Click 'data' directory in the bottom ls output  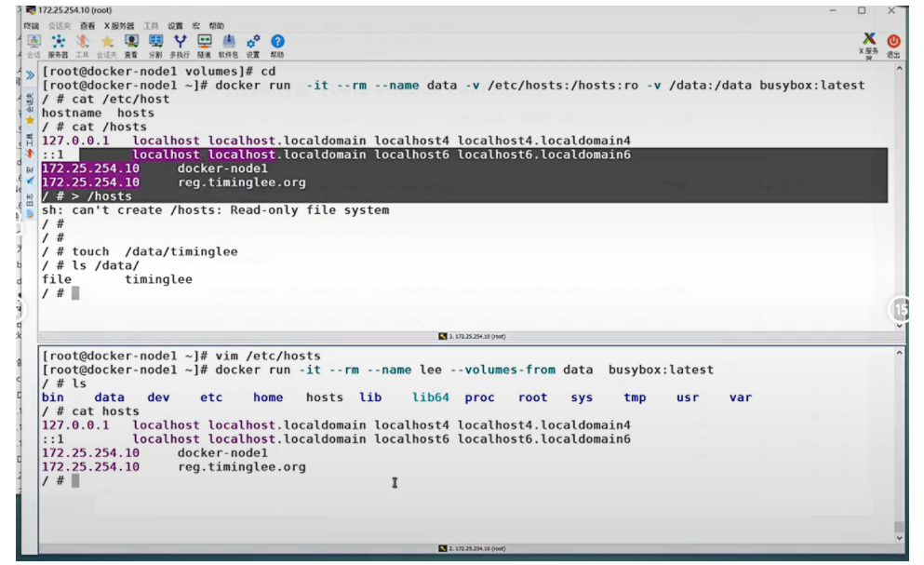(x=110, y=397)
